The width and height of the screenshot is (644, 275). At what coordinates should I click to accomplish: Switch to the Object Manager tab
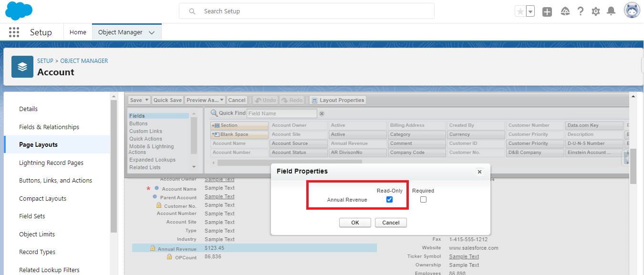126,32
